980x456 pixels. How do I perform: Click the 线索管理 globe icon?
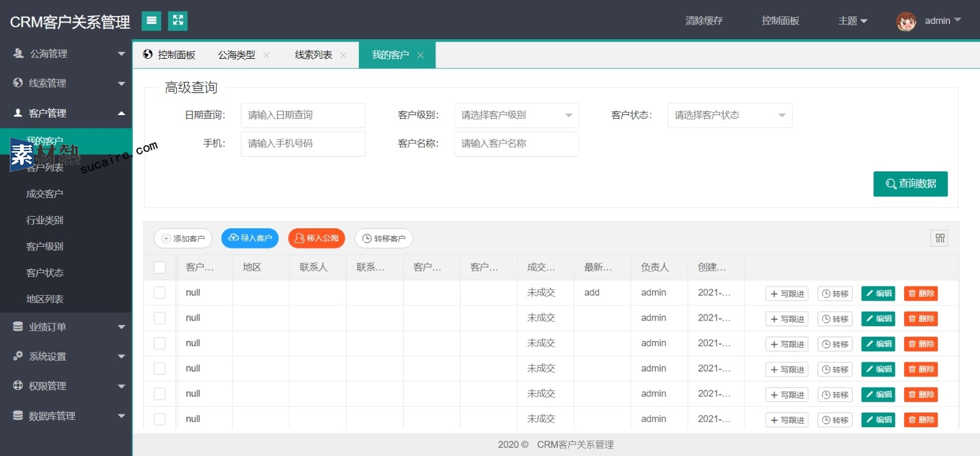[18, 83]
